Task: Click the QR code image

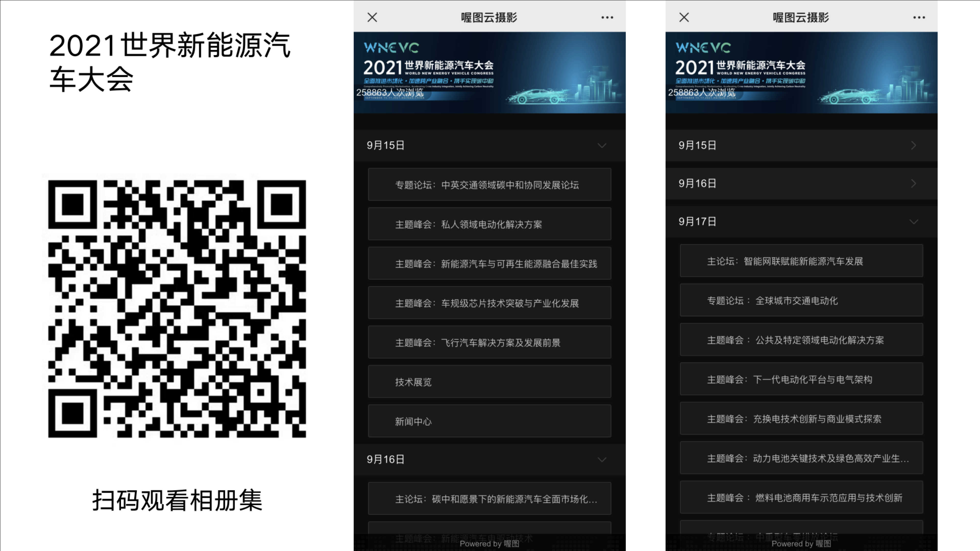Action: (177, 309)
